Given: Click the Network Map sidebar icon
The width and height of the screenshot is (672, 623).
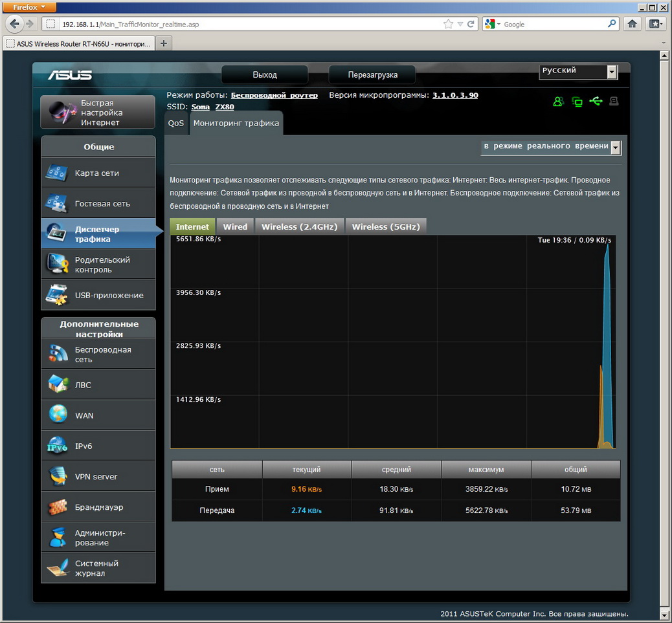Looking at the screenshot, I should [57, 173].
